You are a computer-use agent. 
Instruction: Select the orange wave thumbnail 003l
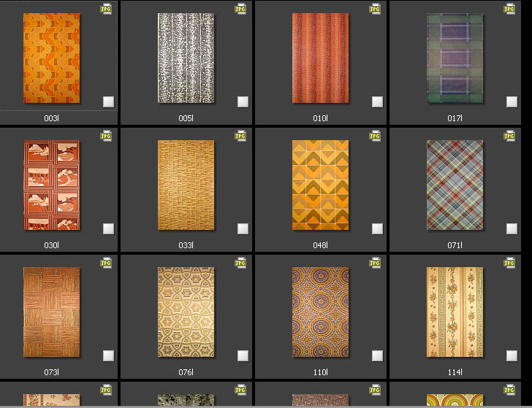tap(52, 58)
